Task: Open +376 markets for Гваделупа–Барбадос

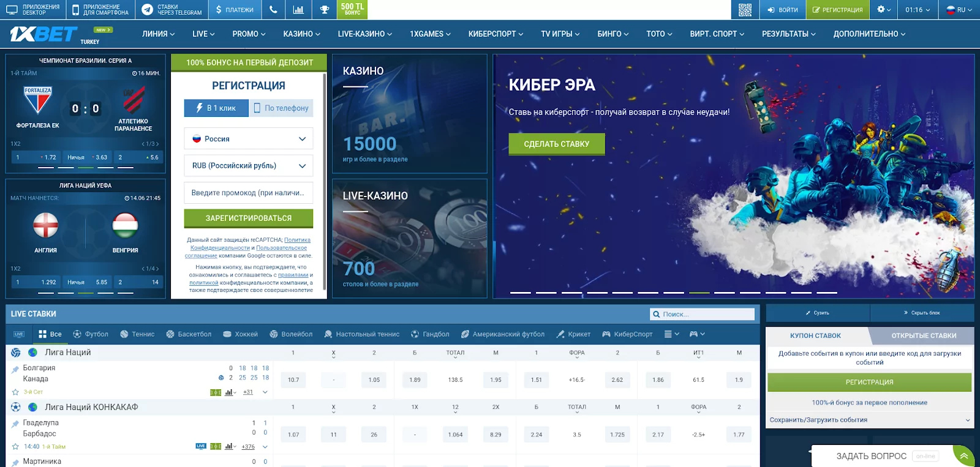Action: (248, 447)
